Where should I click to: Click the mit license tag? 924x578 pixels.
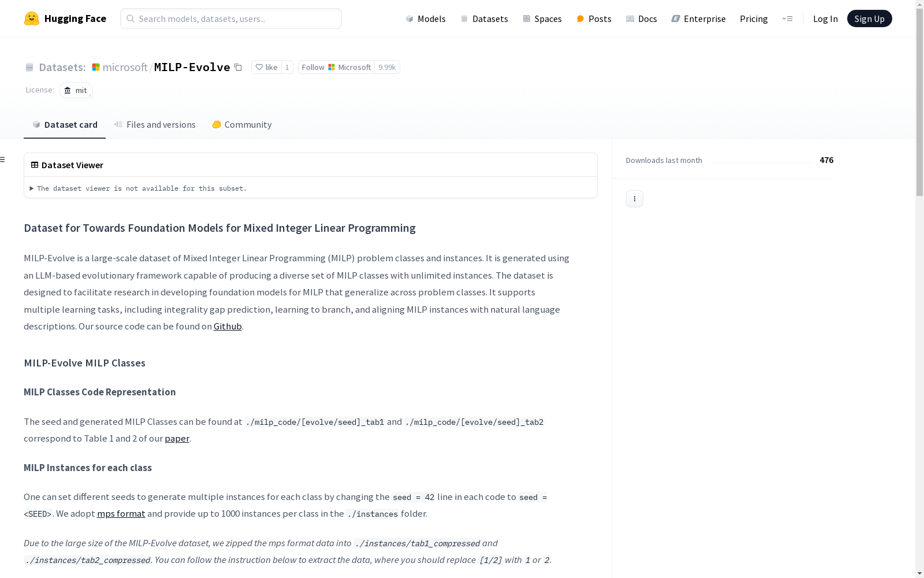click(76, 90)
